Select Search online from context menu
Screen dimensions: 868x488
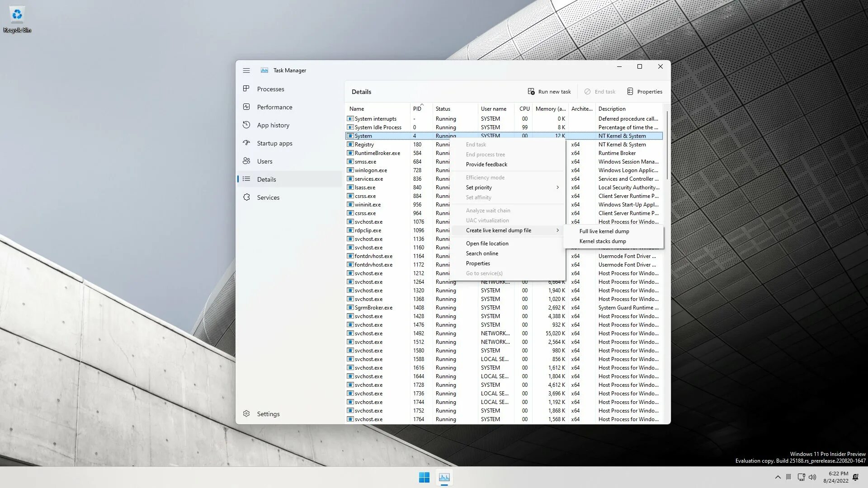coord(482,253)
